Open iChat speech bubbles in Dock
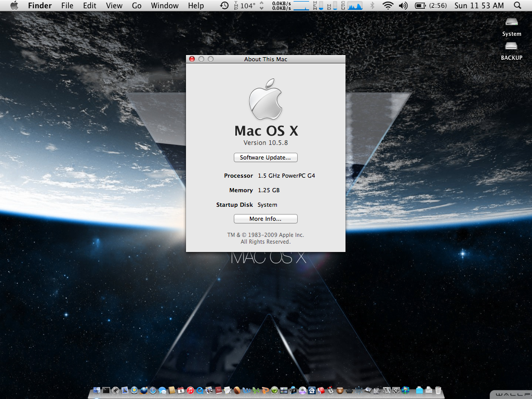The width and height of the screenshot is (532, 399). (x=163, y=391)
